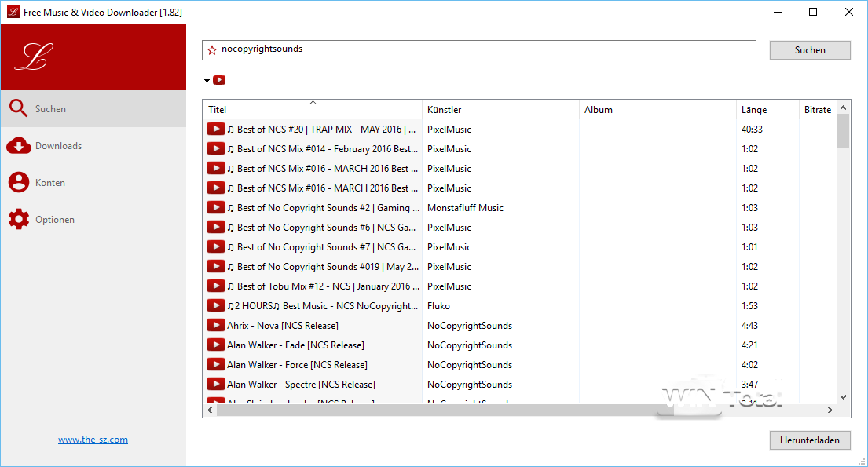Click the YouTube source icon below search box

pyautogui.click(x=219, y=80)
